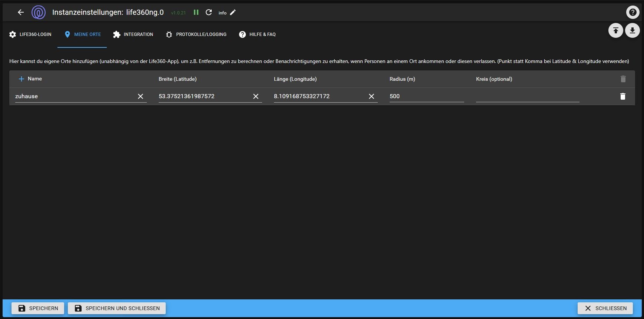Click SPEICHERN UND SCHLIESSEN button
Screen dimensions: 644x319
(117, 308)
